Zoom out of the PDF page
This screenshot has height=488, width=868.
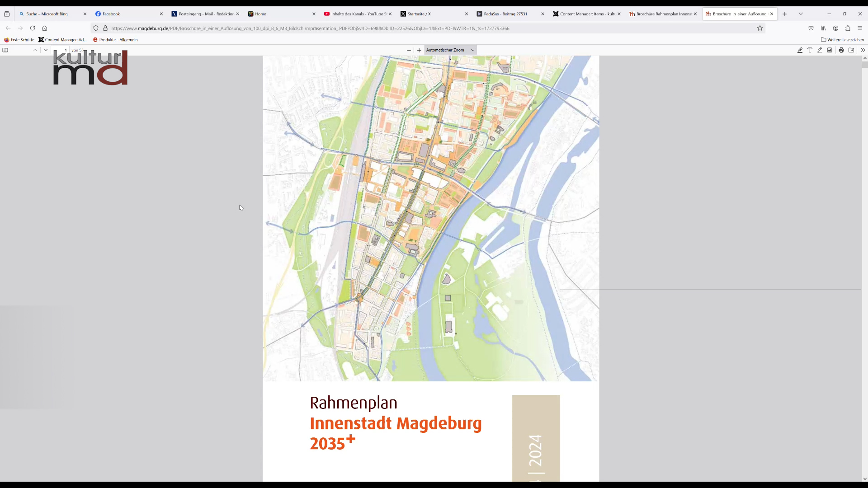pos(409,50)
